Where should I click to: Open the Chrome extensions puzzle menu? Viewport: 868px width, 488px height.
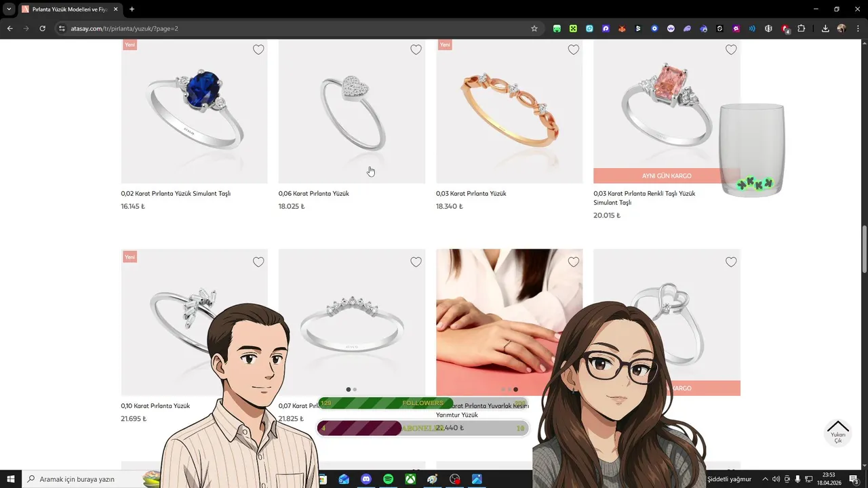pos(802,28)
